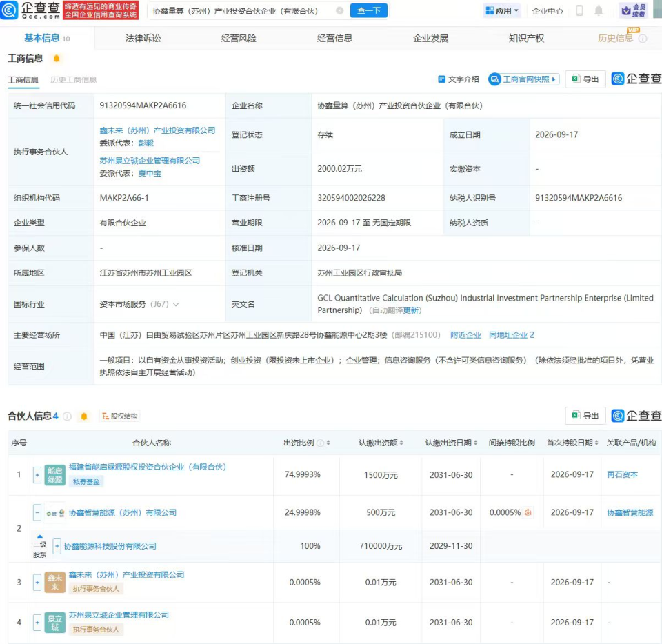Sort by 认缴出资日期 column
This screenshot has height=644, width=662.
click(475, 443)
